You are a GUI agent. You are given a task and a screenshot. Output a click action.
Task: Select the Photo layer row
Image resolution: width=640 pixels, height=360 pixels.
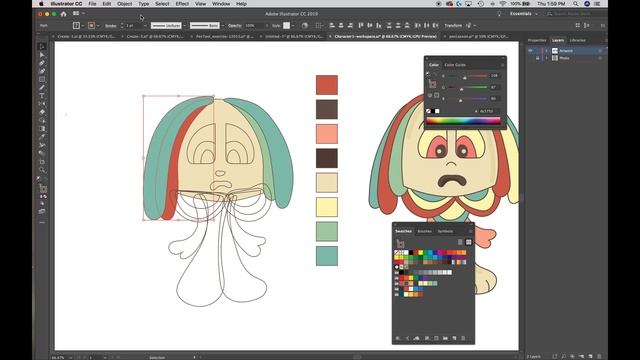[x=567, y=58]
